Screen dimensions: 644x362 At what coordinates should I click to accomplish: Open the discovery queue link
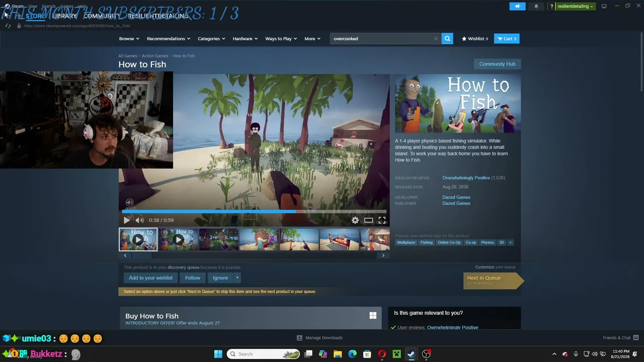tap(183, 267)
